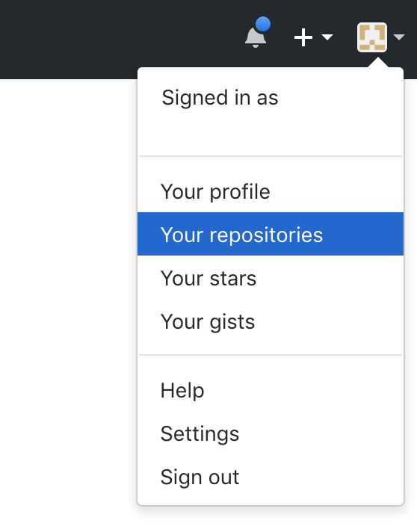
Task: Collapse the caret beside the avatar
Action: point(399,37)
